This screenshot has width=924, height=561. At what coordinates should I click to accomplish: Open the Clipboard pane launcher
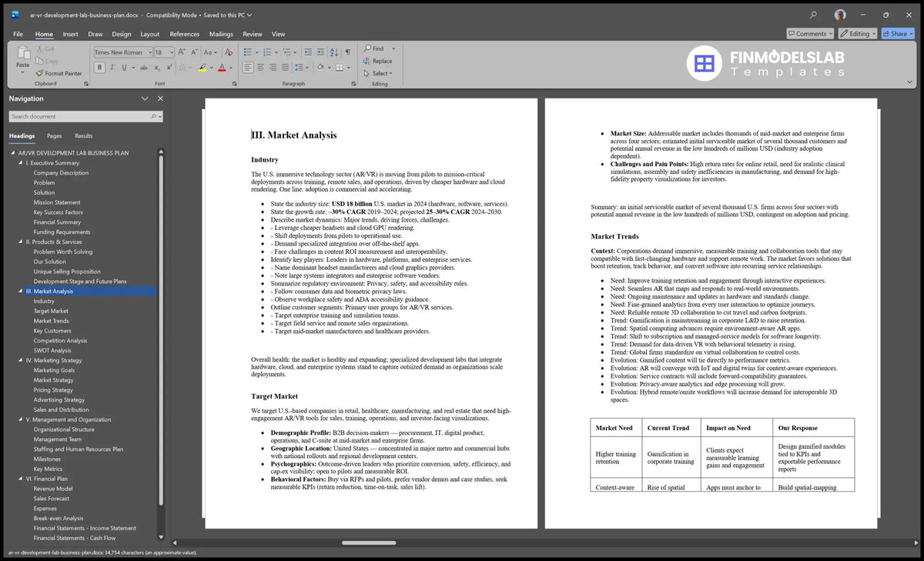pos(86,84)
